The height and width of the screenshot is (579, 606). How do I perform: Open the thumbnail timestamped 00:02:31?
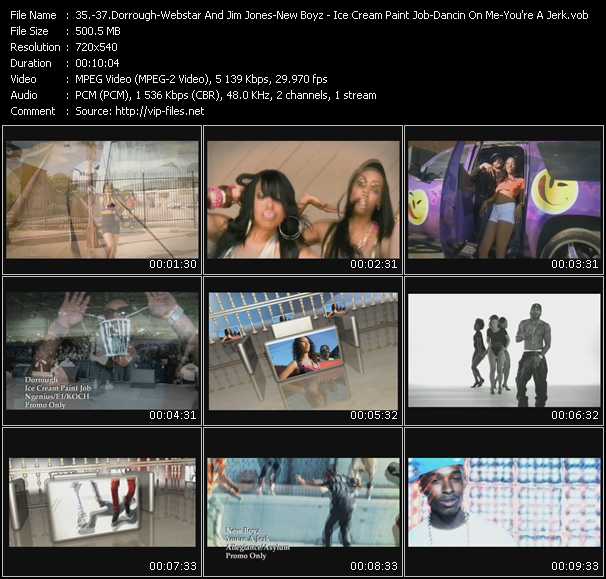click(x=303, y=199)
